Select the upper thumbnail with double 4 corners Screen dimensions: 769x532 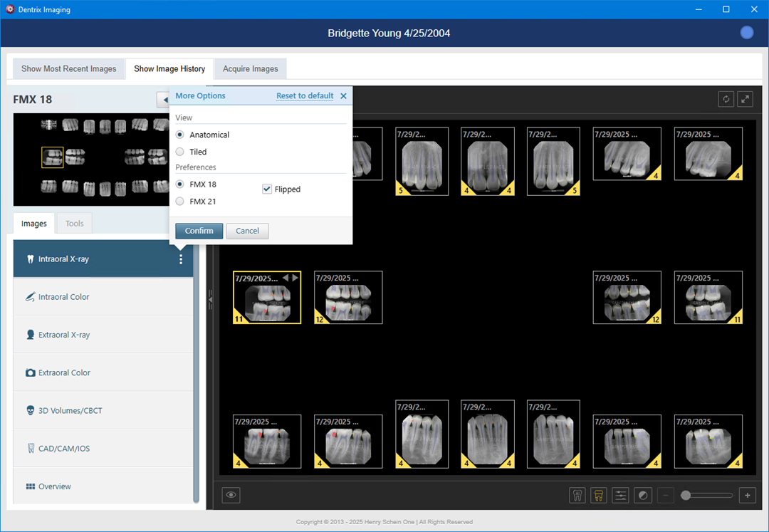pyautogui.click(x=488, y=162)
